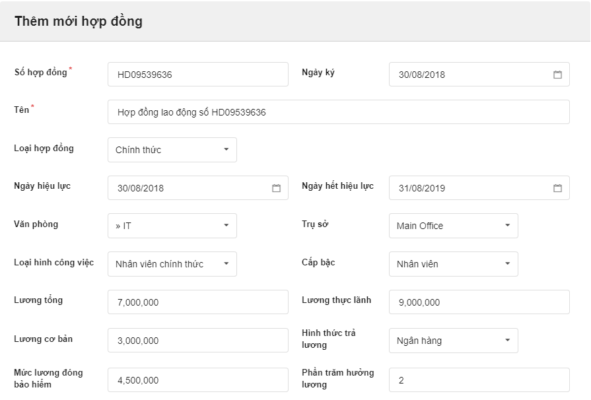The height and width of the screenshot is (400, 591).
Task: Focus the Phần trăm hưởng lương field
Action: 479,380
